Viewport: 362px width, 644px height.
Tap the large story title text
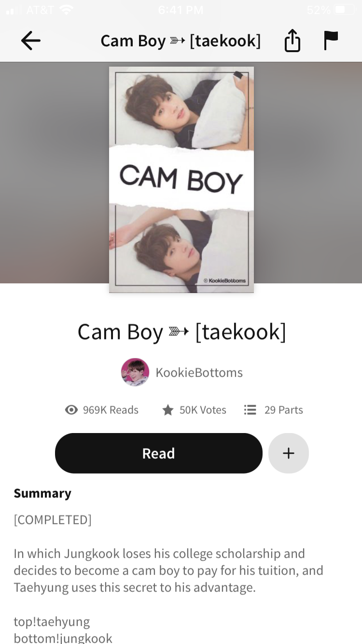[x=181, y=332]
